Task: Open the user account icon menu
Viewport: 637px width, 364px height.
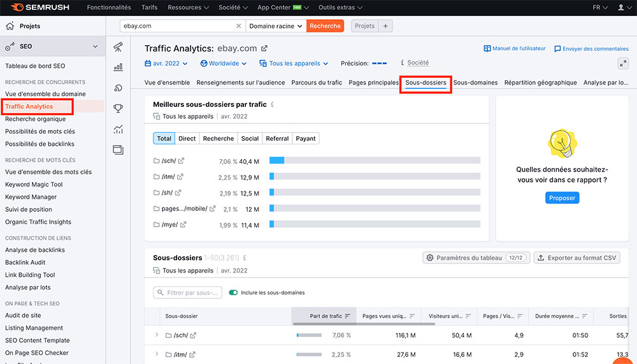Action: pyautogui.click(x=623, y=7)
